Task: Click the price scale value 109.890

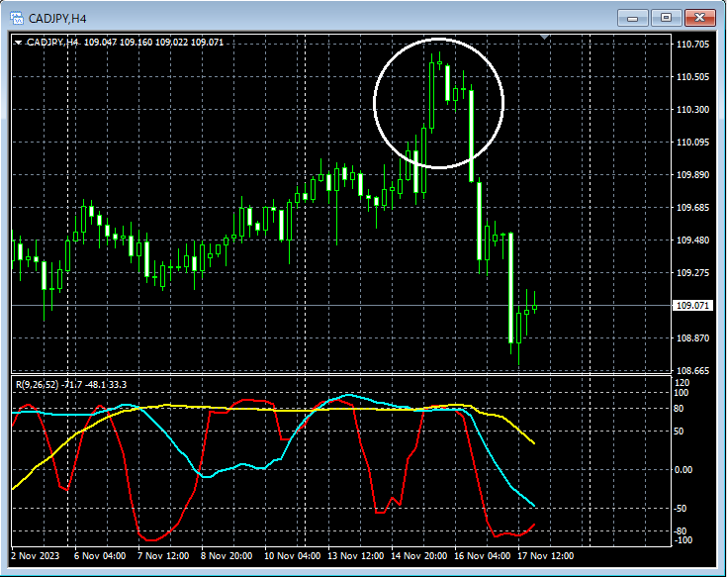Action: tap(692, 174)
